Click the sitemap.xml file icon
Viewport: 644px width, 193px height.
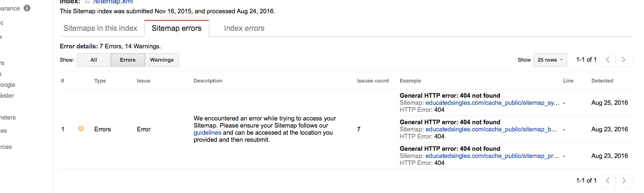[87, 1]
